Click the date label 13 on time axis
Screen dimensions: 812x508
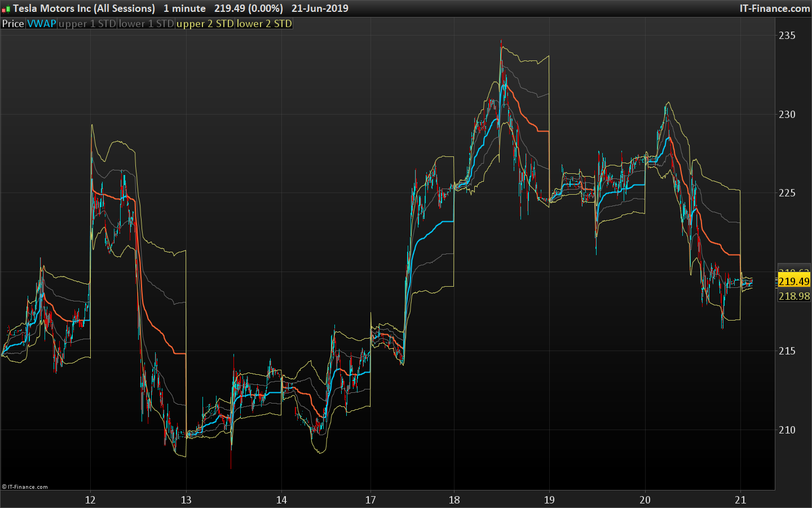tap(186, 500)
